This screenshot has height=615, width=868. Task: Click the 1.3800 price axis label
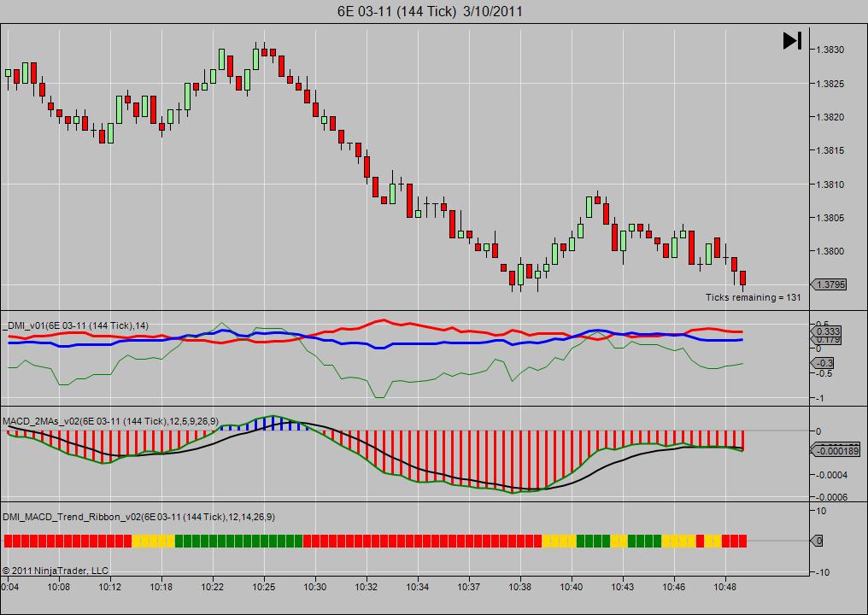pyautogui.click(x=830, y=251)
